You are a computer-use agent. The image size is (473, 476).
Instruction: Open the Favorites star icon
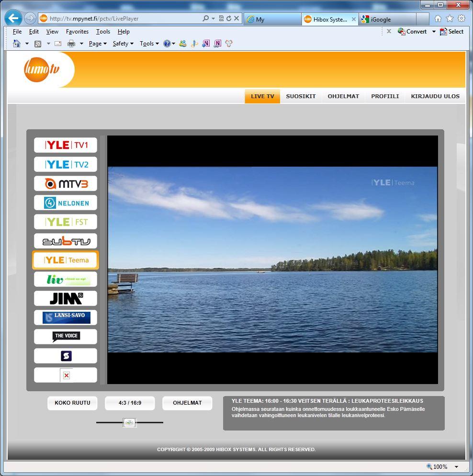(x=450, y=19)
